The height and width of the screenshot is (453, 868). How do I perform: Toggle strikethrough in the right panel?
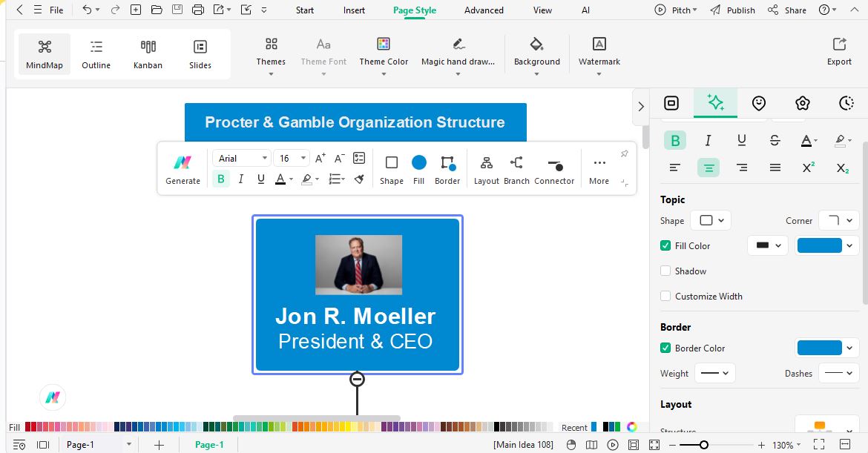(x=775, y=140)
